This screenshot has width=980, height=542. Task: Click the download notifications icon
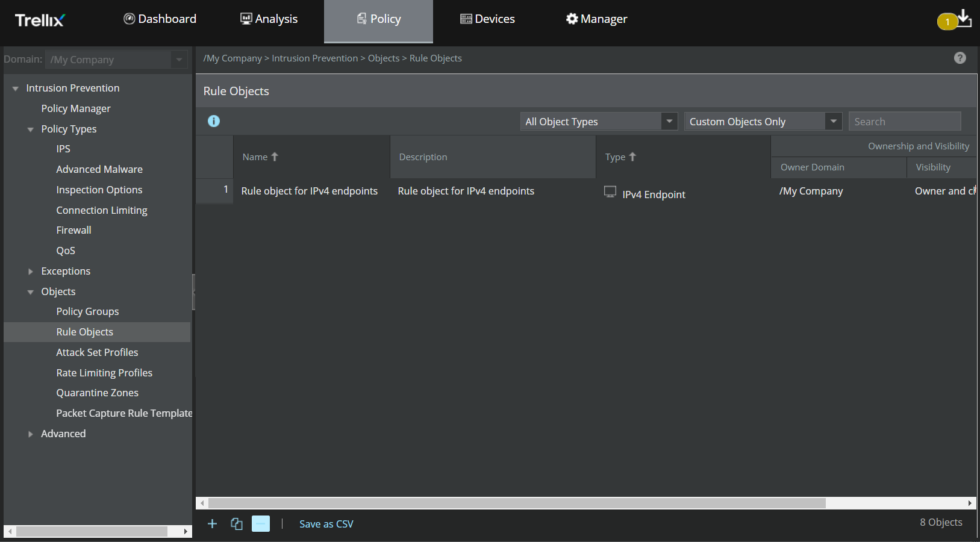point(964,18)
